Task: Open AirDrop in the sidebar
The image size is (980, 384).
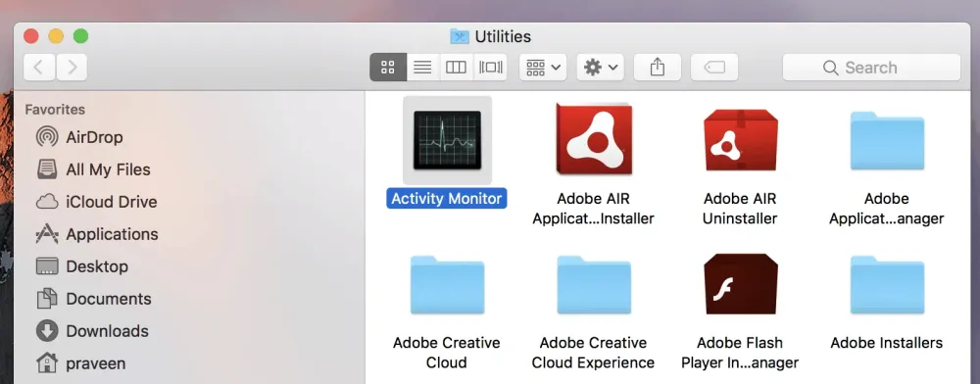Action: (79, 137)
